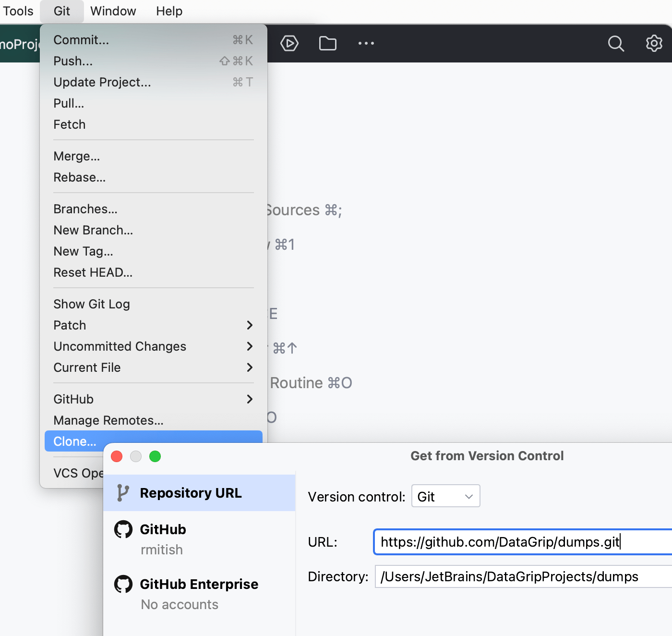
Task: Select Manage Remotes in Git menu
Action: (x=108, y=420)
